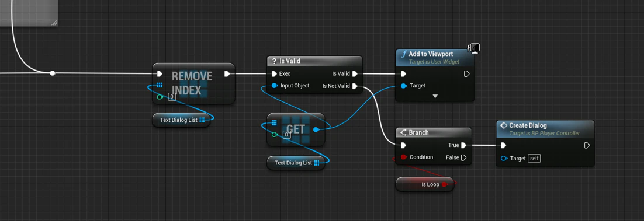Screen dimensions: 644x221
Task: Click the Branch False output pin
Action: click(463, 157)
